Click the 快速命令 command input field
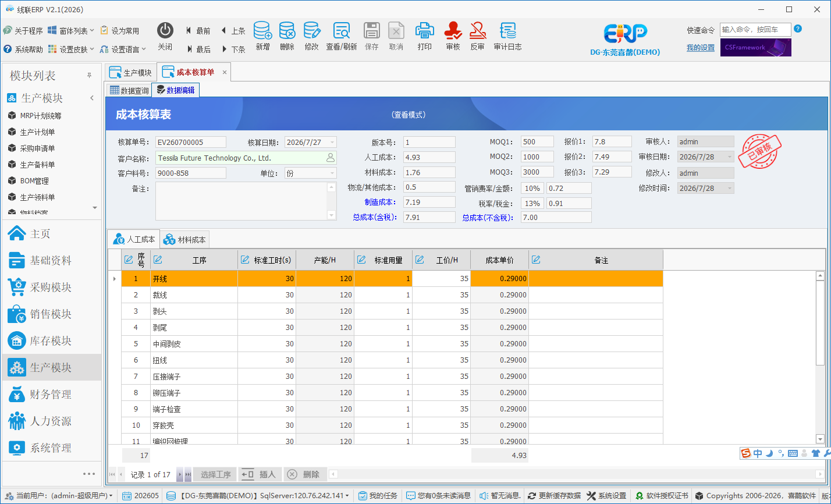Screen dimensions: 831x504 [x=755, y=30]
